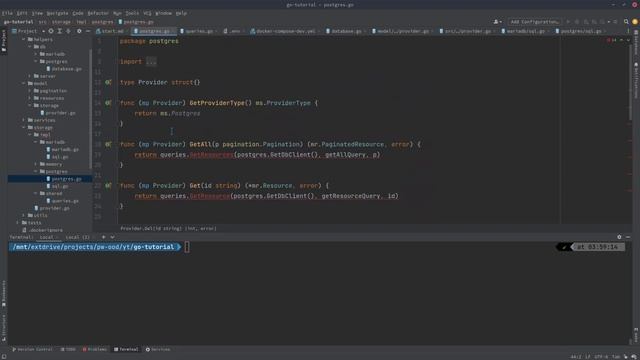This screenshot has width=640, height=360.
Task: Expand the pagination folder
Action: [30, 91]
